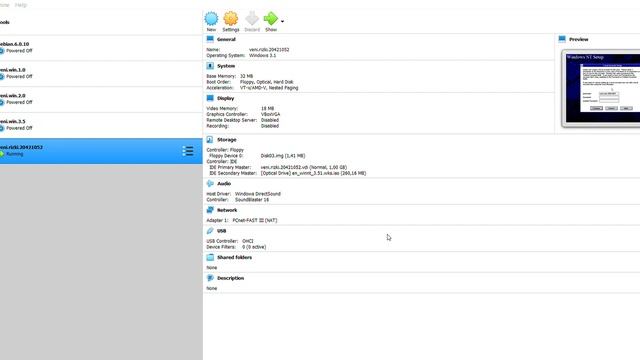Image resolution: width=640 pixels, height=360 pixels.
Task: Select the veni.win.3.5 virtual machine
Action: (x=101, y=125)
